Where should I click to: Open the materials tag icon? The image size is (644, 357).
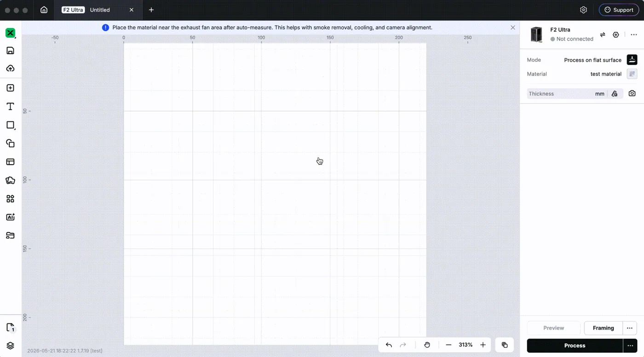click(x=10, y=180)
